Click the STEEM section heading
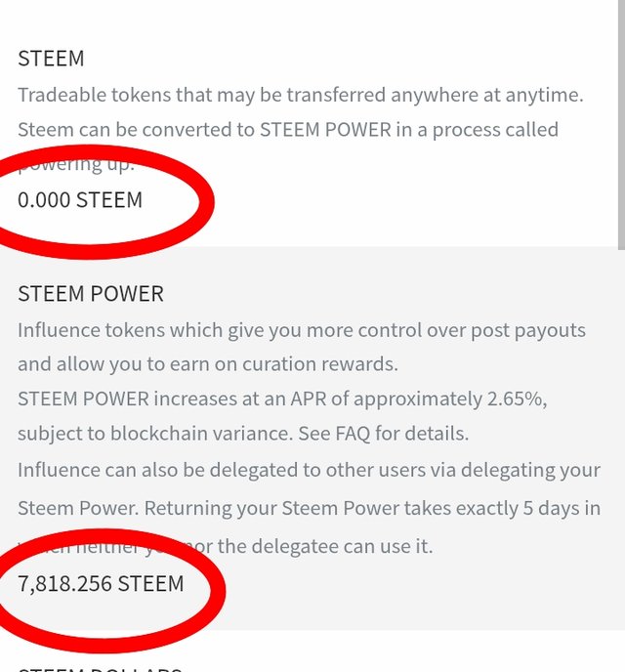 (x=51, y=59)
